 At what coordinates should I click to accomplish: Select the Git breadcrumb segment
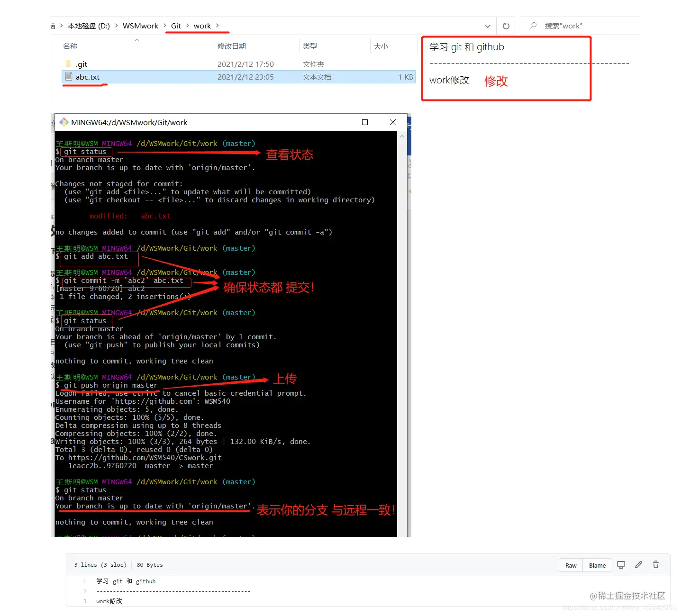(x=176, y=26)
